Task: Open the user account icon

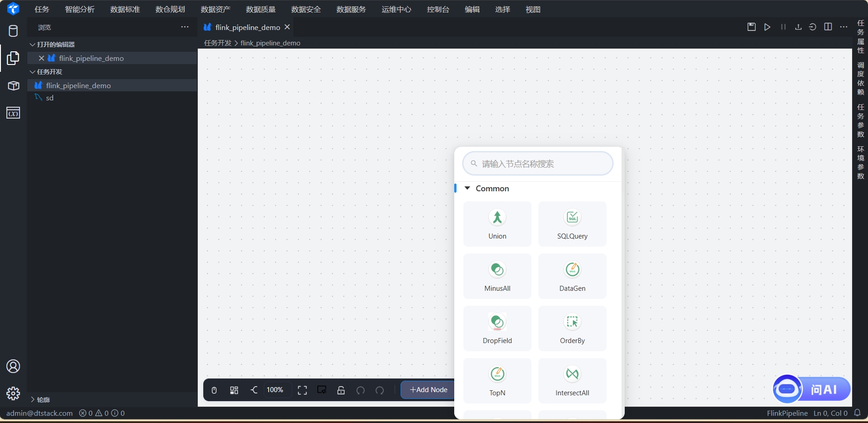Action: coord(13,366)
